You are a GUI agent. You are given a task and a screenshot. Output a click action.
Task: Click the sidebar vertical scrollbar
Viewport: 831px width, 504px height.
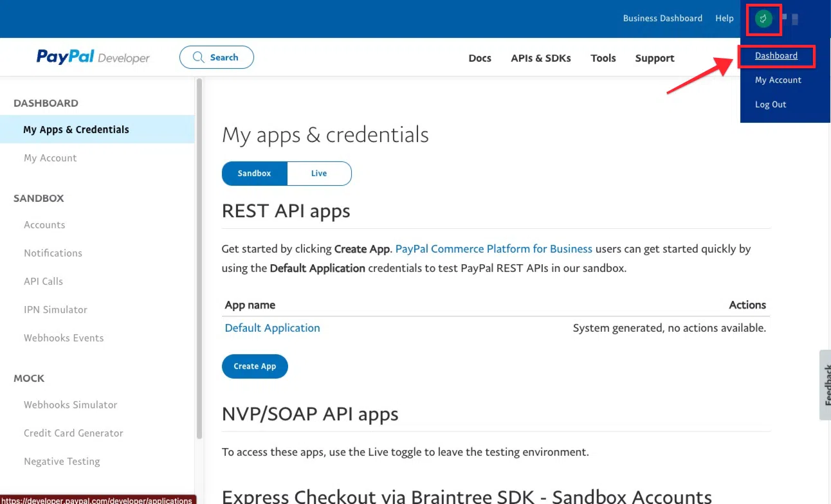point(199,257)
